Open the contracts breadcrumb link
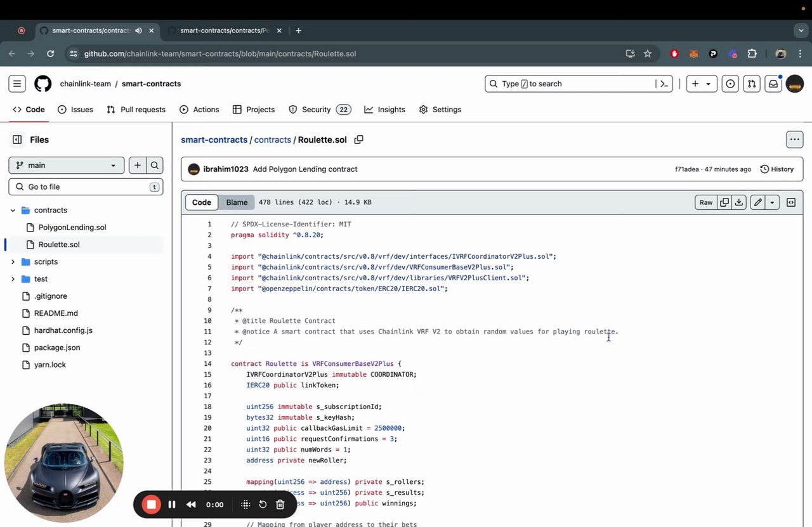 [273, 140]
